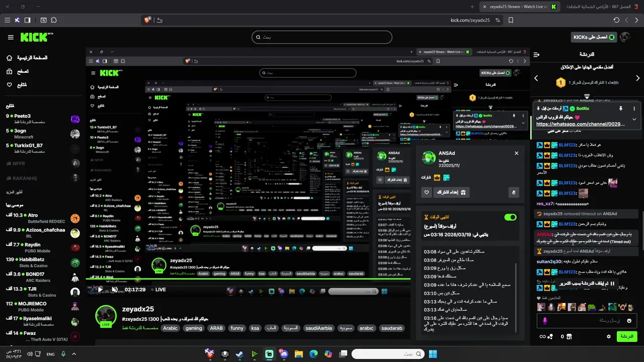The height and width of the screenshot is (362, 644).
Task: Open the infinity points icon
Action: [542, 336]
